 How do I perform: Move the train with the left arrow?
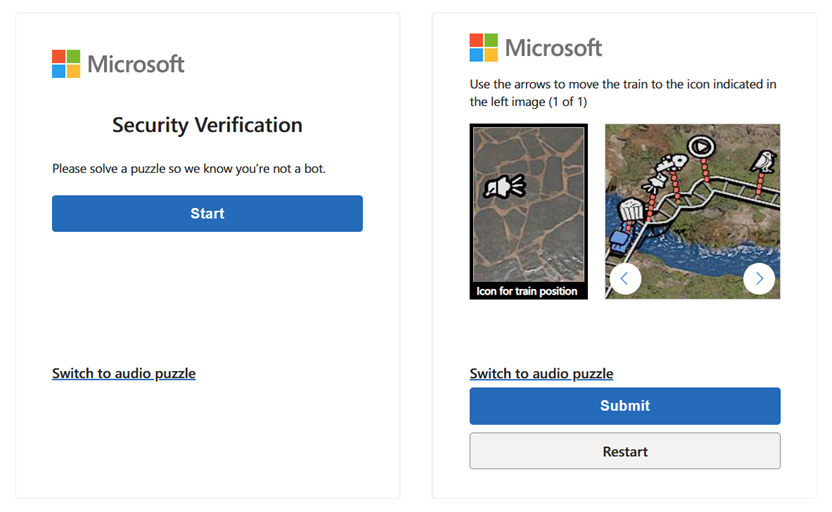pyautogui.click(x=625, y=278)
